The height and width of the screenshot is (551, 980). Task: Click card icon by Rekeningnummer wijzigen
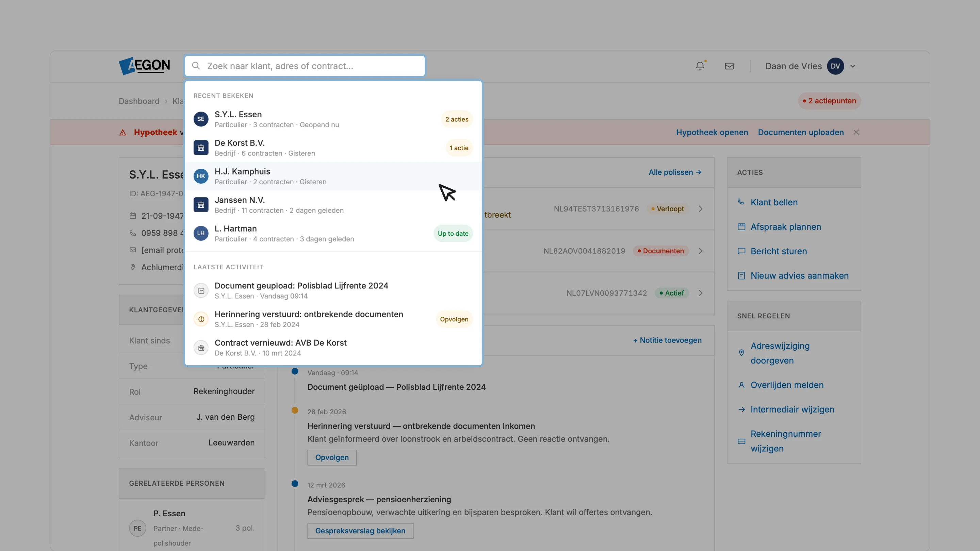click(x=741, y=441)
